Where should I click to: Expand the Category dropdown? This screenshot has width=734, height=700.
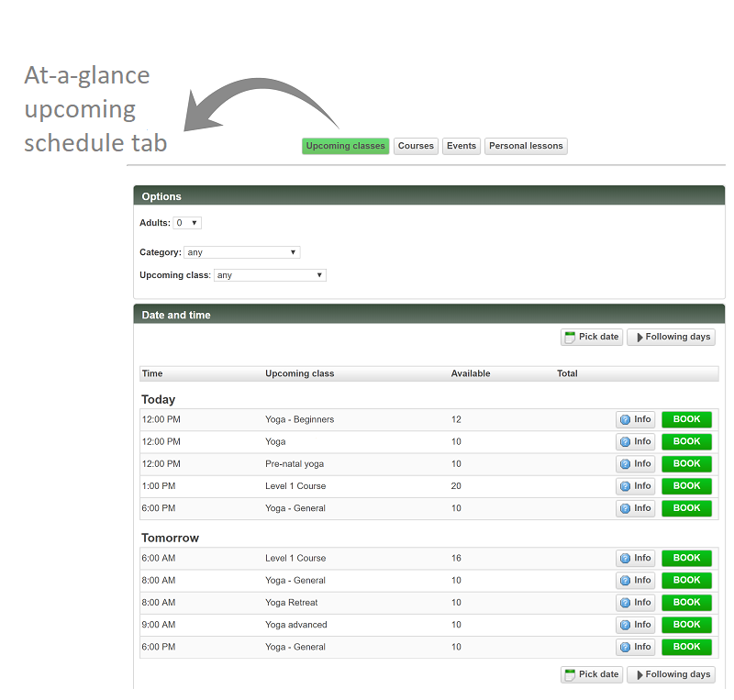(x=241, y=252)
